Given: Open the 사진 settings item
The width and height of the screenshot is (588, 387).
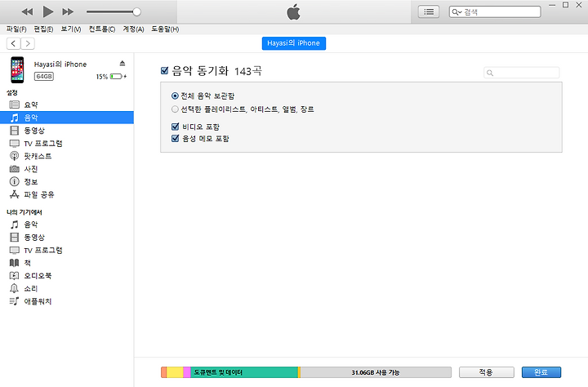Looking at the screenshot, I should click(x=67, y=169).
